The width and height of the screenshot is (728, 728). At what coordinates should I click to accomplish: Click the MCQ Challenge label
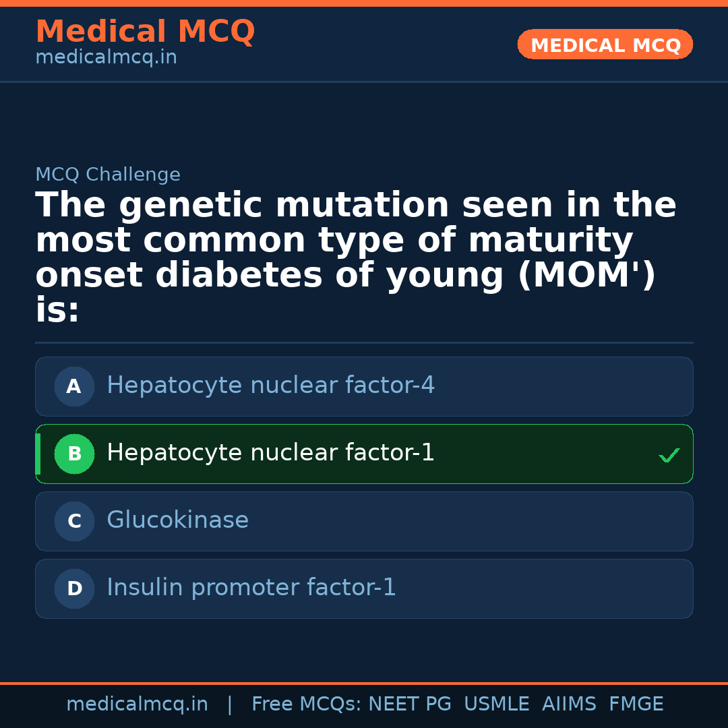coord(108,175)
